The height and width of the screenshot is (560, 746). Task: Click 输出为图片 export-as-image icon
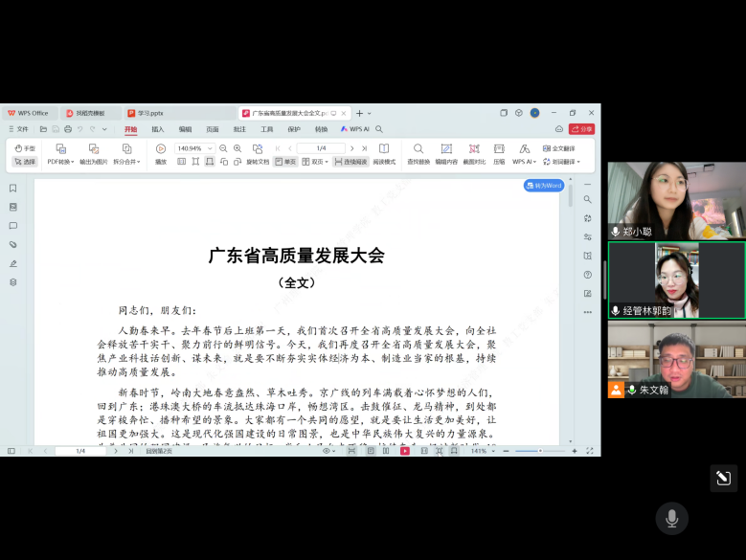tap(93, 149)
